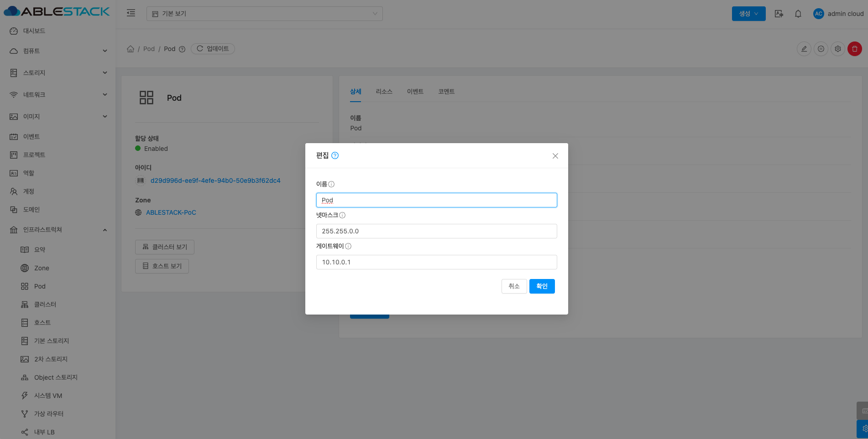Viewport: 868px width, 439px height.
Task: Click the 게이트웨이 gateway input field
Action: tap(436, 262)
